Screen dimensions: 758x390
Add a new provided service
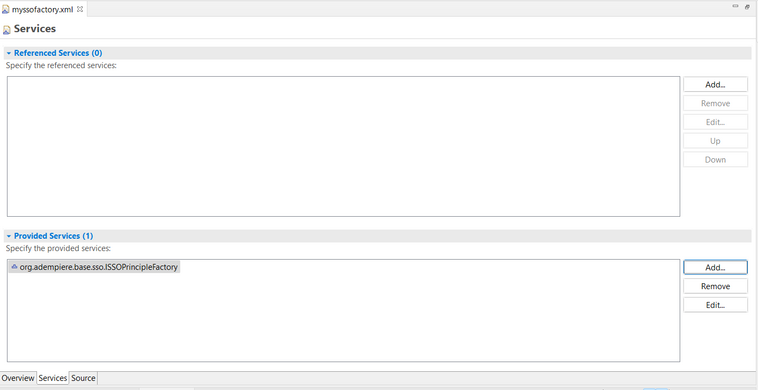[715, 267]
